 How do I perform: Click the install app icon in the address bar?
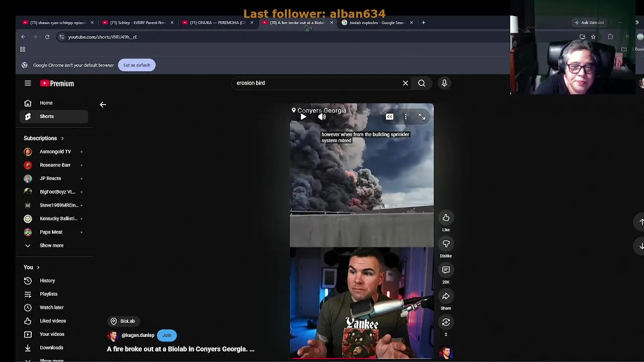click(x=582, y=37)
